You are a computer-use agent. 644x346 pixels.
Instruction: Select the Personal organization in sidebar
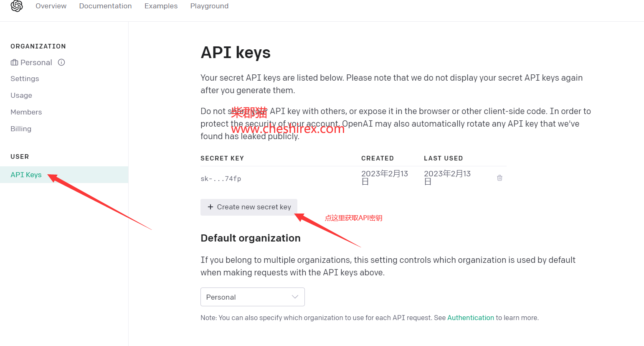pyautogui.click(x=36, y=63)
